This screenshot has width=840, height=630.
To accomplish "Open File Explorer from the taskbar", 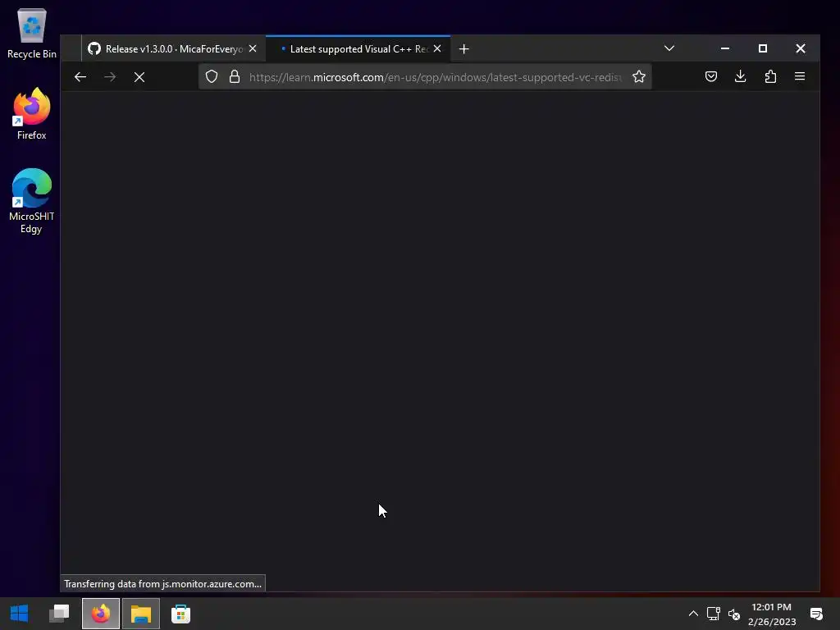I will coord(141,614).
